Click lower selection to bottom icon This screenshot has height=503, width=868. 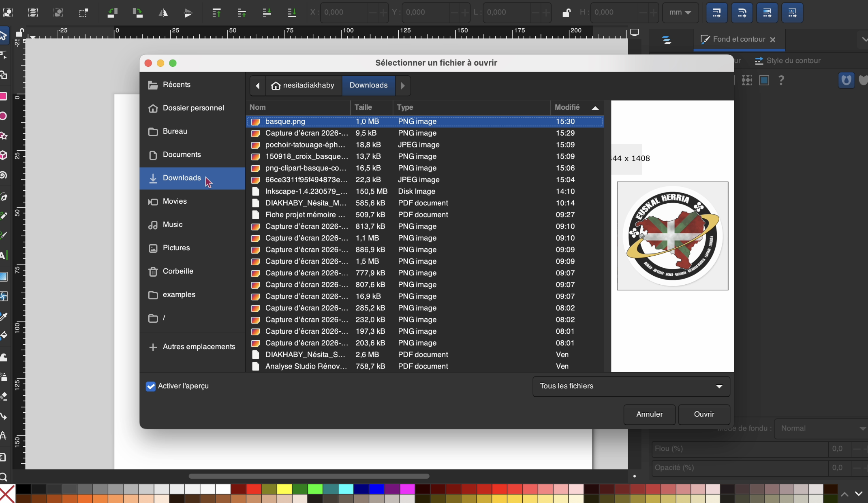292,13
